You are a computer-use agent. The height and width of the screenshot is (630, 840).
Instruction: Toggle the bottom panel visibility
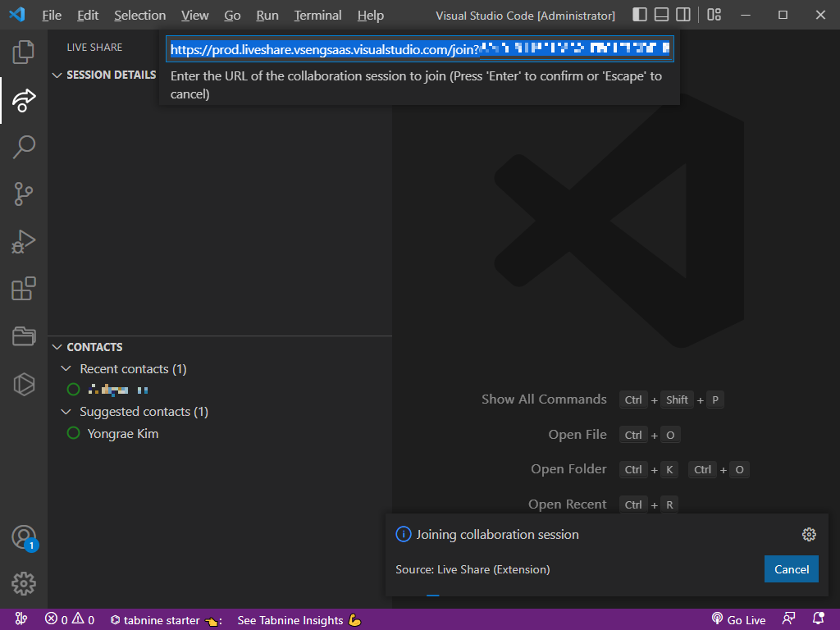(x=660, y=15)
